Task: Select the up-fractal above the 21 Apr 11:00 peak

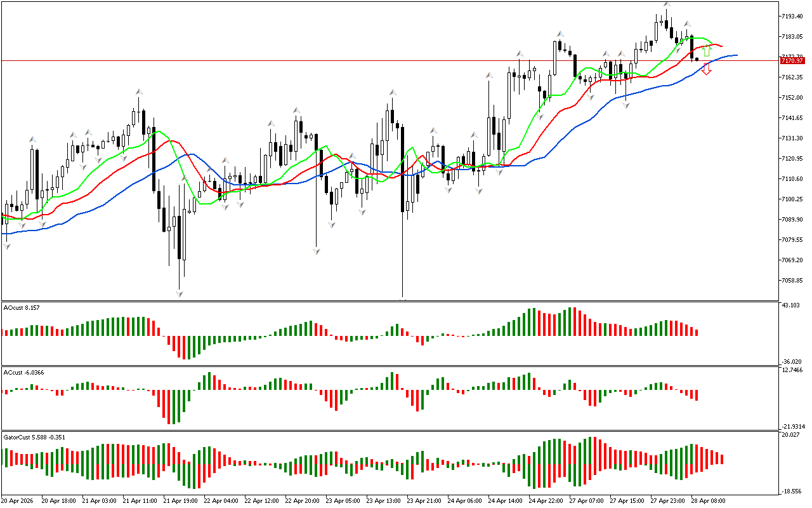Action: click(x=138, y=92)
